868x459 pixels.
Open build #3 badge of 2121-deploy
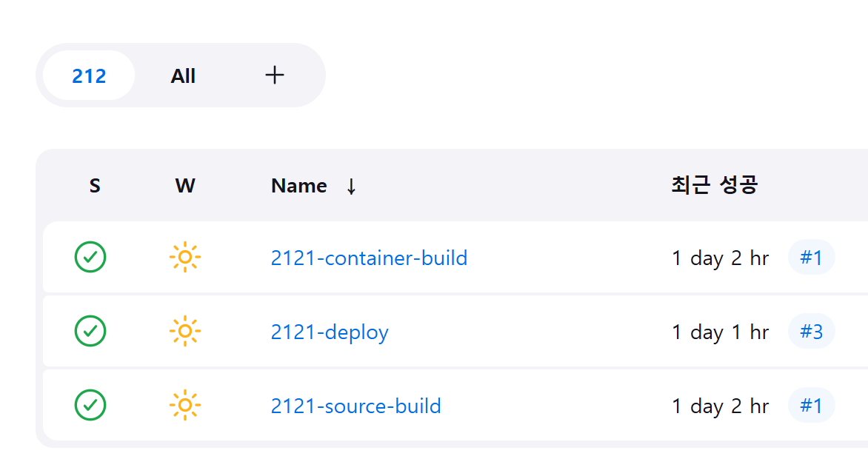coord(811,332)
